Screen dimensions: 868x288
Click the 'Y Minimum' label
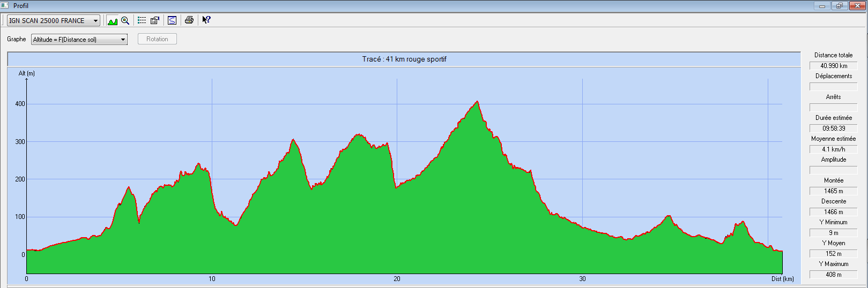(x=833, y=222)
